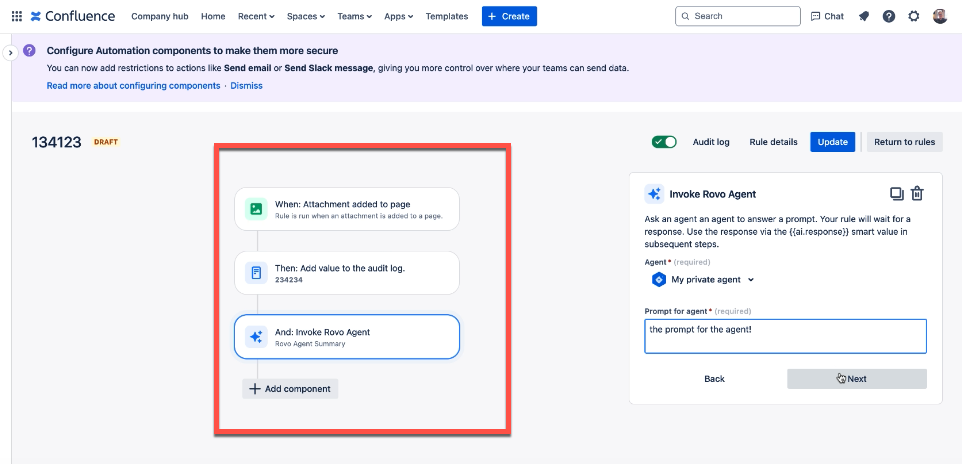
Task: Click the Next button
Action: (x=856, y=379)
